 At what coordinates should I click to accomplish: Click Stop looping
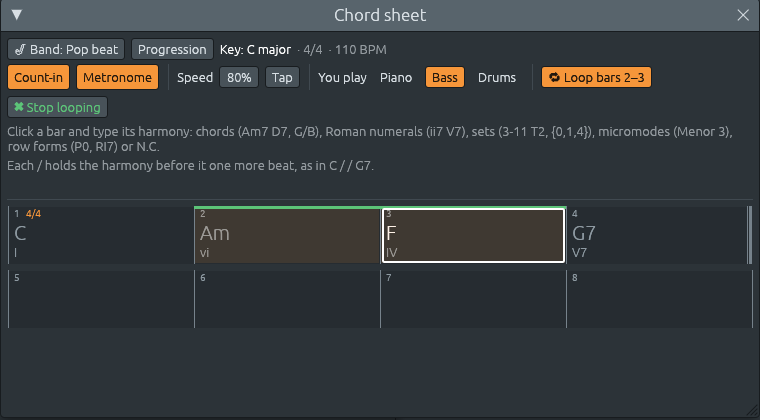57,108
